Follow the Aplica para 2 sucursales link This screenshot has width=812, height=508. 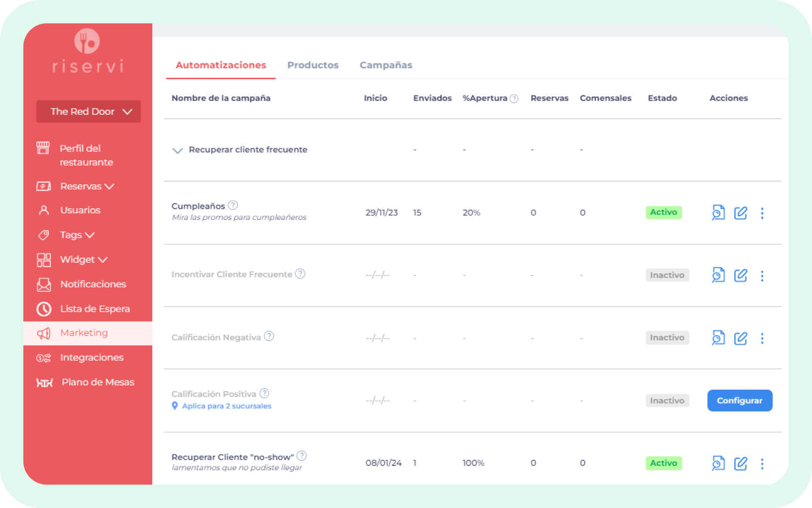point(226,406)
